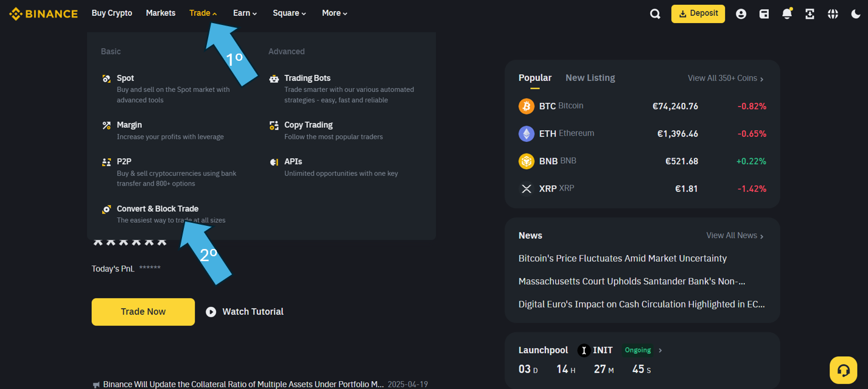This screenshot has width=868, height=389.
Task: Click the search magnifier icon
Action: tap(655, 14)
